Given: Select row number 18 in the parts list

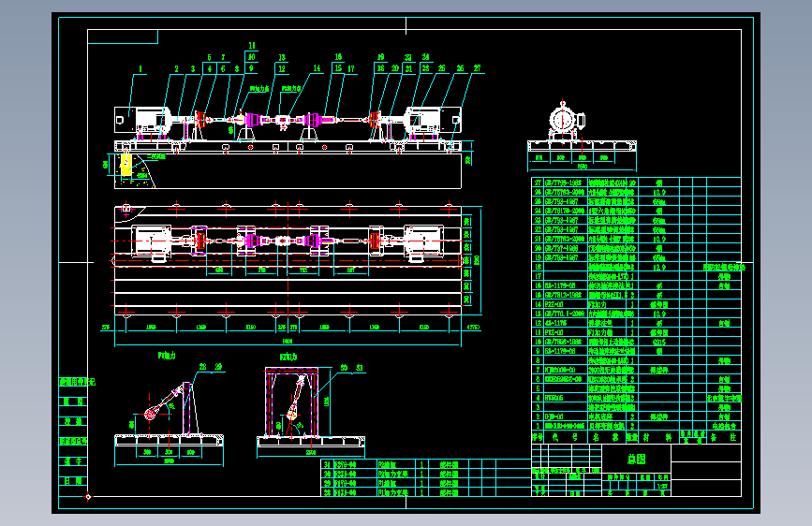Looking at the screenshot, I should [538, 267].
